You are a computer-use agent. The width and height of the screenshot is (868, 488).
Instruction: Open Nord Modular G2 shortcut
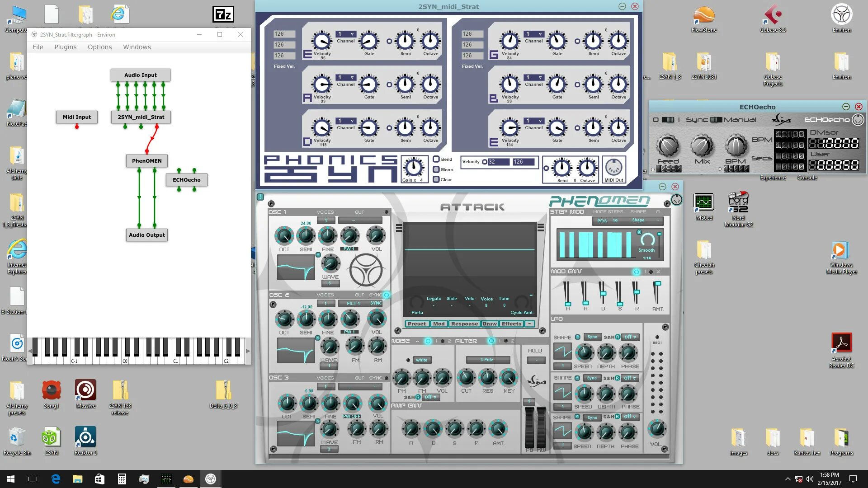click(x=738, y=209)
